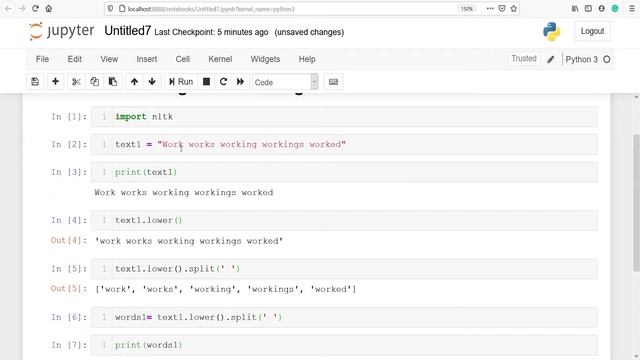Open the Help menu

(x=307, y=59)
